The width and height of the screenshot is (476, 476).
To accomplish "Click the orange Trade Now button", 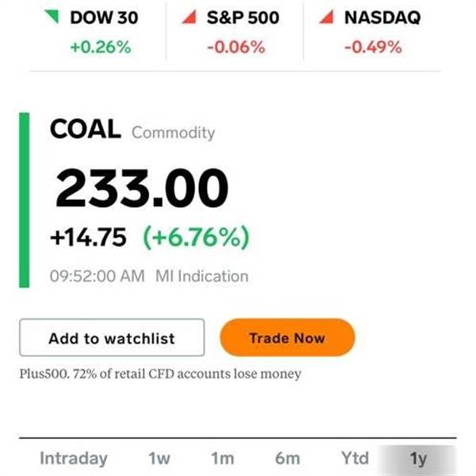I will (287, 337).
